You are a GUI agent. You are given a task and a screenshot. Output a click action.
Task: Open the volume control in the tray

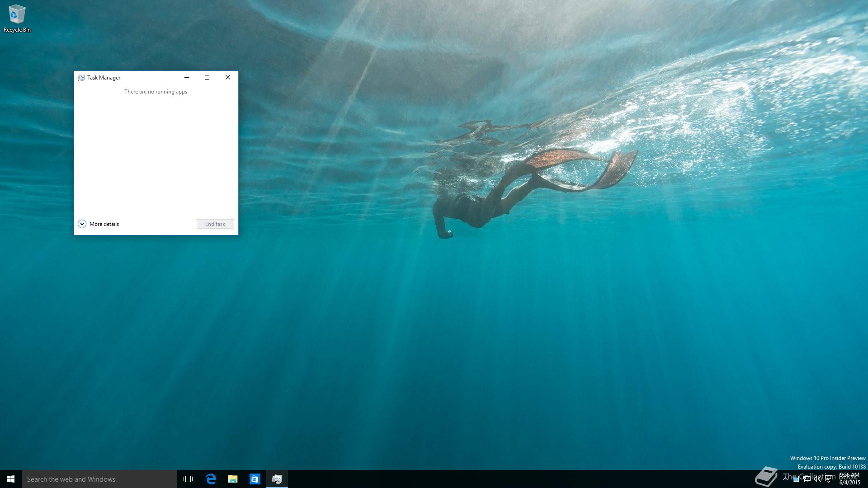[818, 479]
